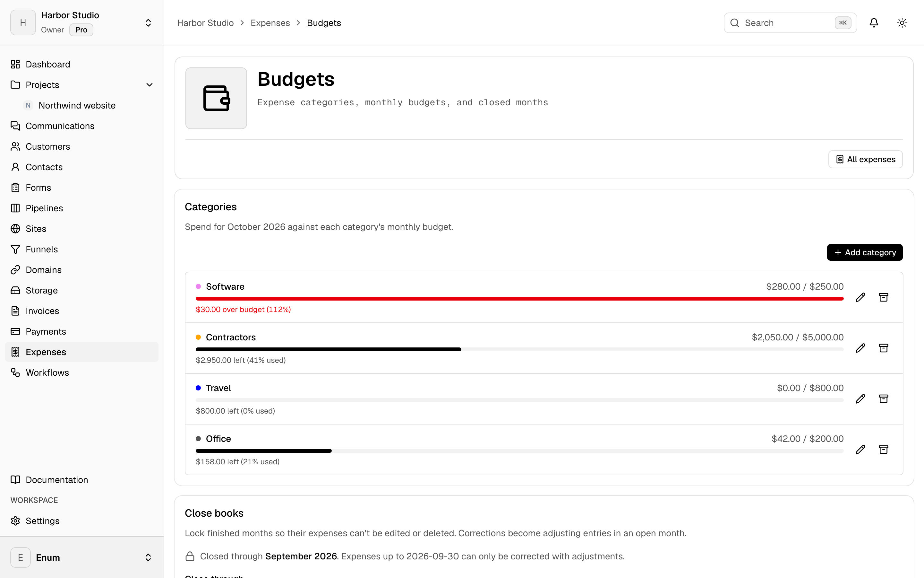Click the Travel category blue dot
This screenshot has width=924, height=578.
click(198, 388)
